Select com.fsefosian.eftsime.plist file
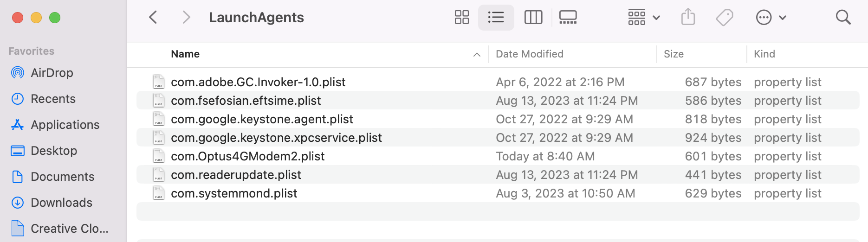This screenshot has width=868, height=242. click(x=246, y=101)
